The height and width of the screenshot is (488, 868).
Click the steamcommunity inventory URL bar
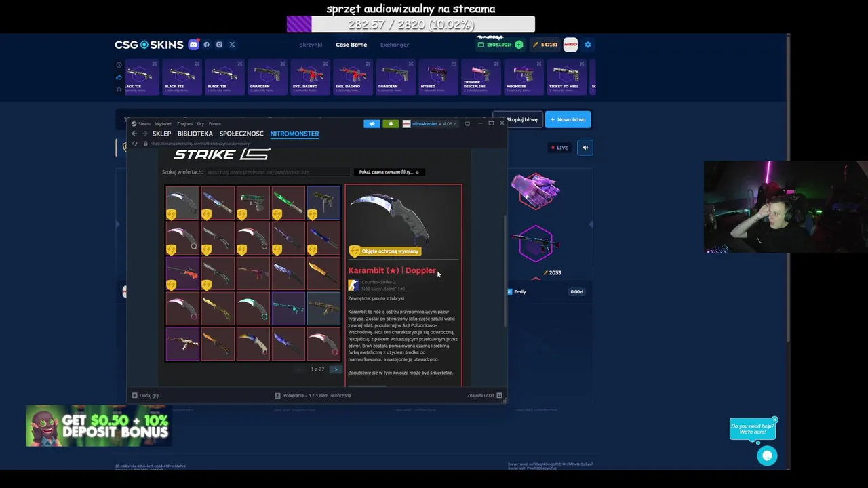[x=200, y=144]
